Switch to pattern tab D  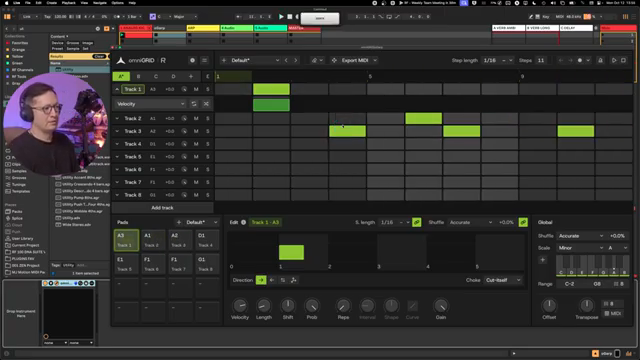point(173,76)
